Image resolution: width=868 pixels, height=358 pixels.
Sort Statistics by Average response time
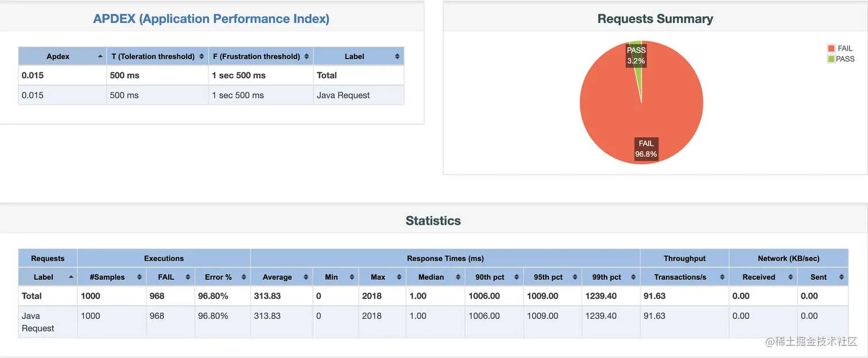pos(282,277)
